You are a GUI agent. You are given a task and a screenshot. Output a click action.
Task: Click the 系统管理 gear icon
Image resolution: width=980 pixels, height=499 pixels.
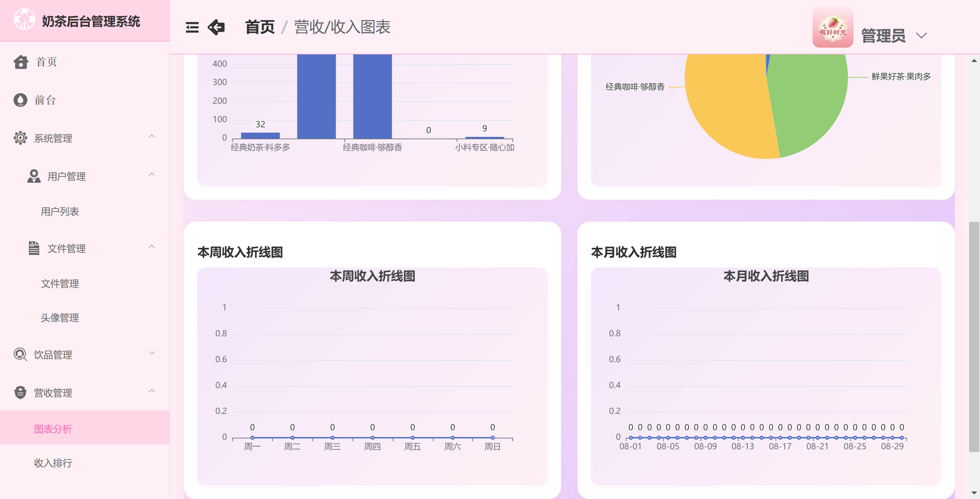coord(20,138)
